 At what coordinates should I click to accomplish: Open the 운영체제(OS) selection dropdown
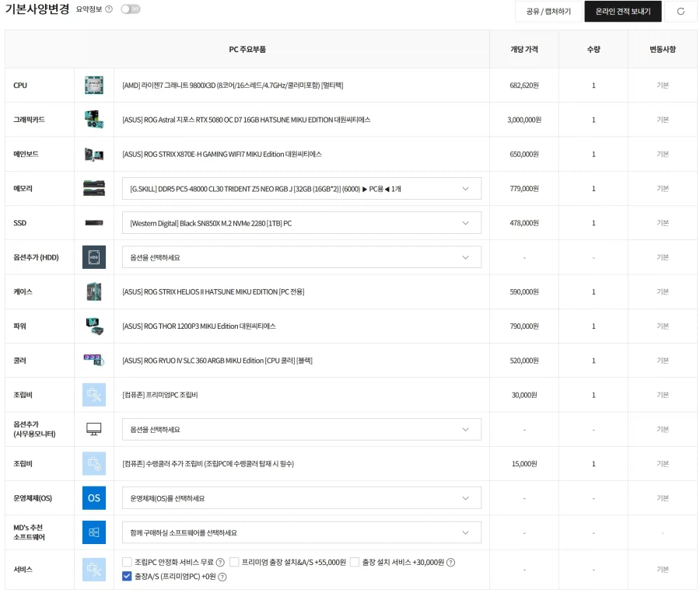[x=301, y=497]
